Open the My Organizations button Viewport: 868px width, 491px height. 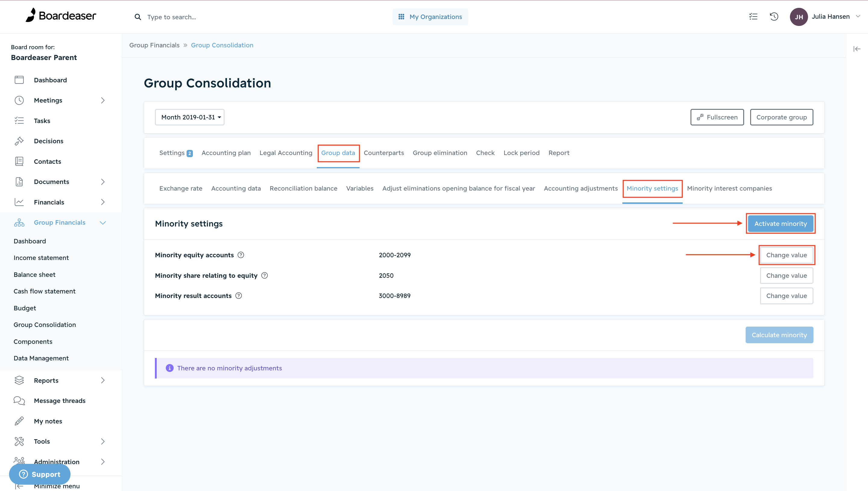tap(430, 17)
